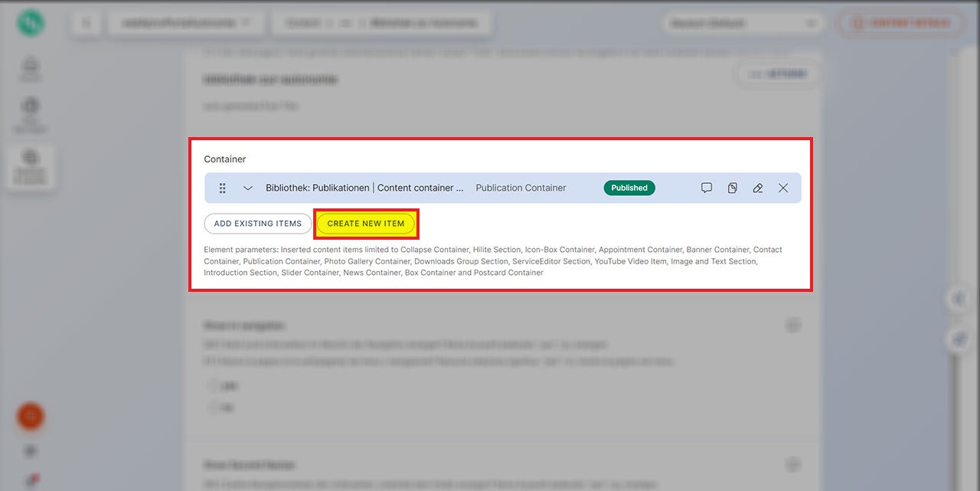This screenshot has height=491, width=980.
Task: Select the second radio option below the container
Action: click(212, 408)
